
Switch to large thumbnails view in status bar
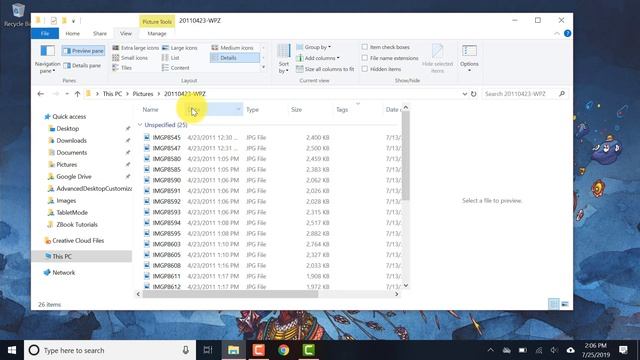coord(565,304)
